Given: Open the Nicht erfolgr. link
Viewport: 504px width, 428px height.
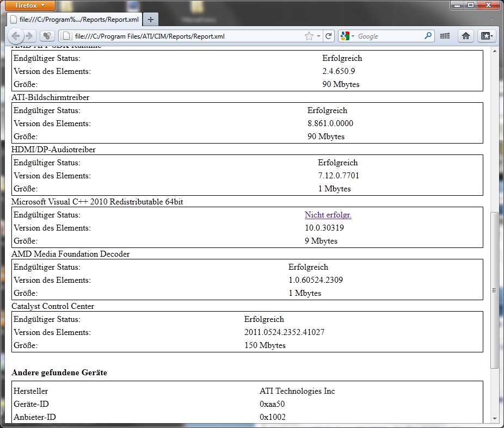Looking at the screenshot, I should pos(328,215).
